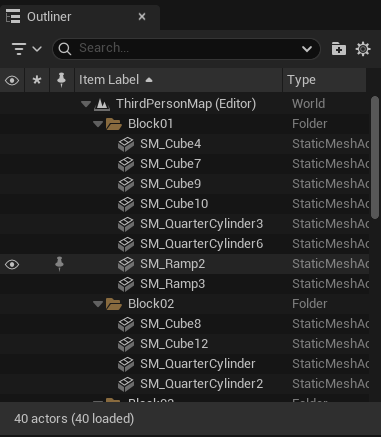
Task: Click the SM_Cube9 static mesh icon
Action: pos(126,184)
